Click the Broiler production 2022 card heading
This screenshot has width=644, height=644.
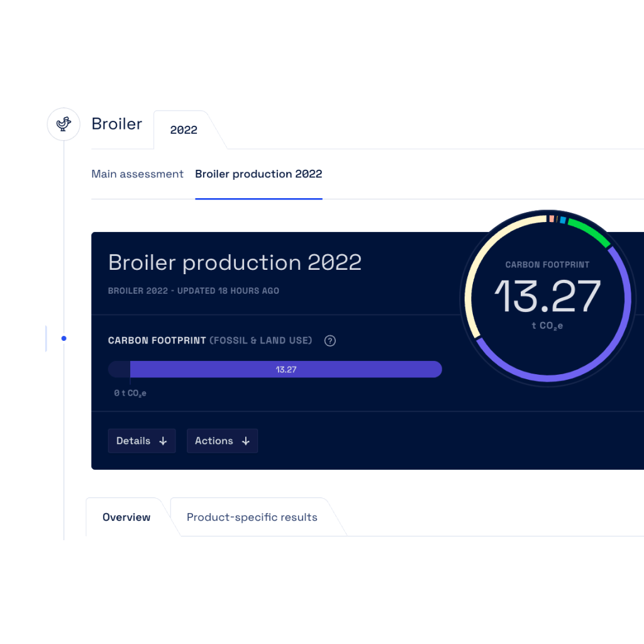pyautogui.click(x=235, y=262)
